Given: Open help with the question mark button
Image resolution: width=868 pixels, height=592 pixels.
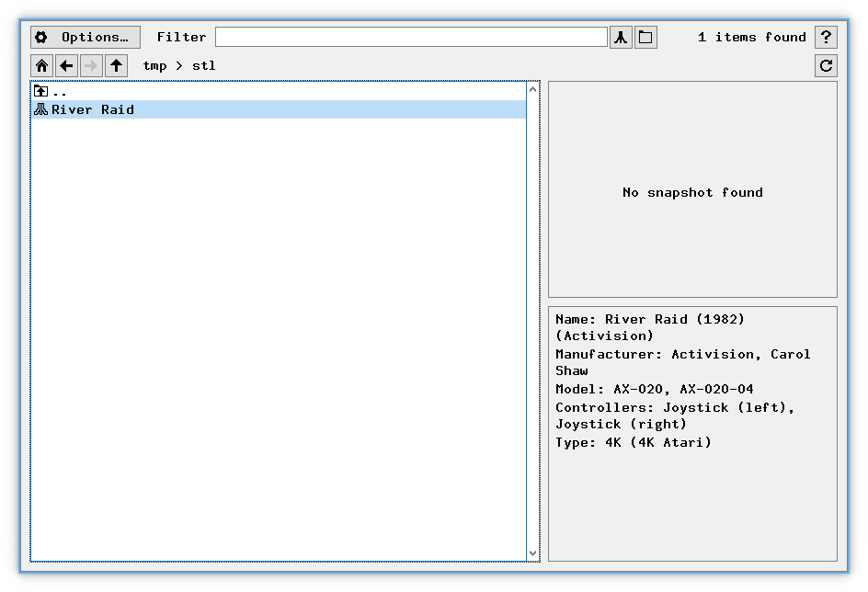Looking at the screenshot, I should [x=826, y=37].
